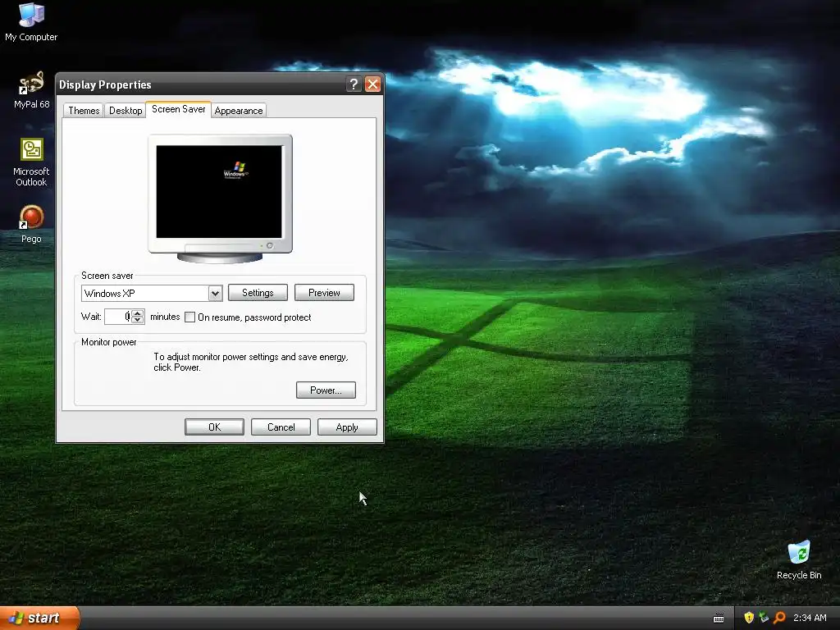840x630 pixels.
Task: Apply the display settings
Action: 347,427
